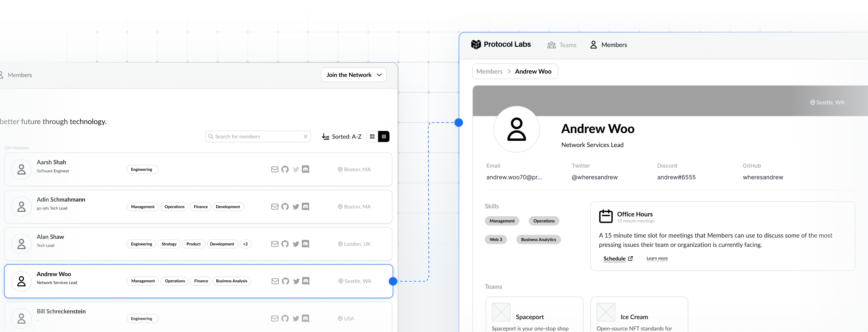Click the Protocol Labs cube logo
The height and width of the screenshot is (332, 868).
pyautogui.click(x=476, y=44)
